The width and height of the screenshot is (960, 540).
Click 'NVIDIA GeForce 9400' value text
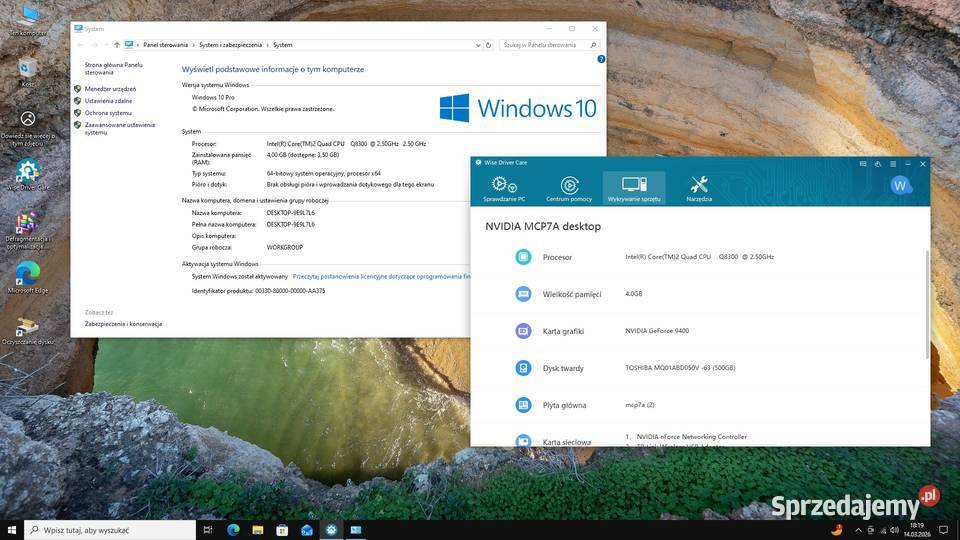(657, 331)
